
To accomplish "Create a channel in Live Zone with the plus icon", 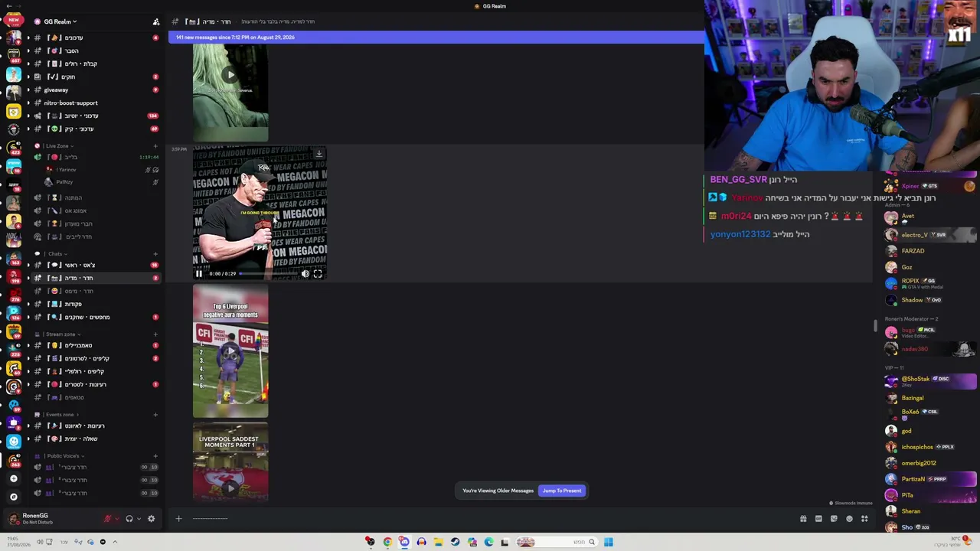I will pos(155,145).
